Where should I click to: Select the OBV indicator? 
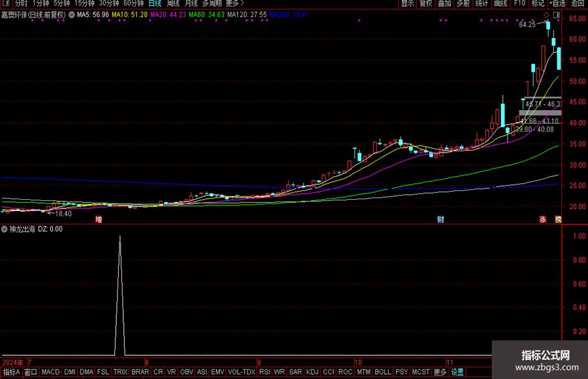pos(187,372)
